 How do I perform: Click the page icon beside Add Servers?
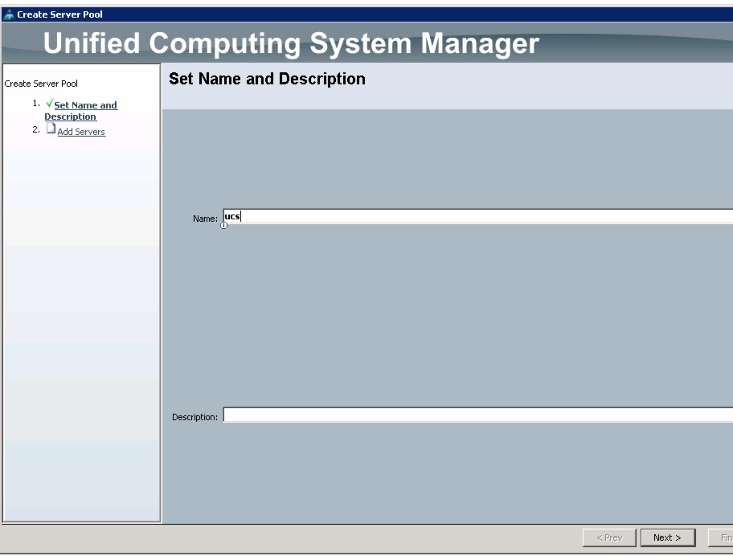51,129
